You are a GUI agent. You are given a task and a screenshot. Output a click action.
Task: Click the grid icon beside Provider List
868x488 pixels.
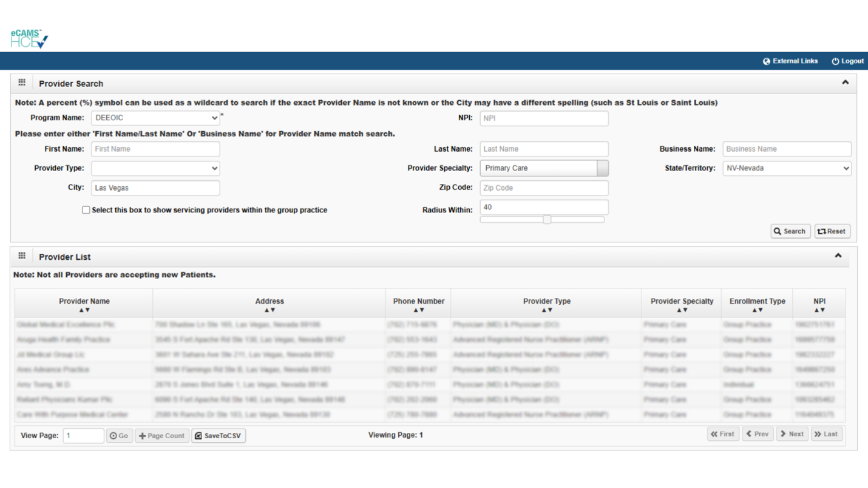22,256
